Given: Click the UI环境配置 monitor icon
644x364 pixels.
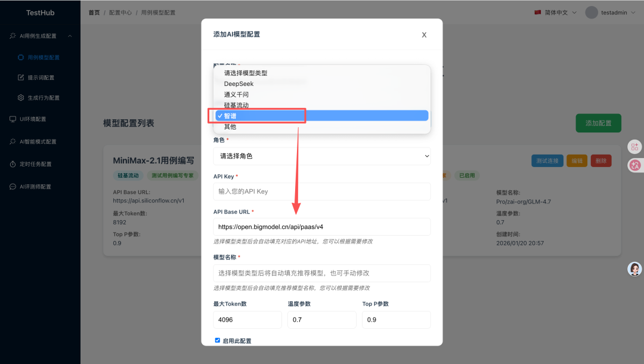Looking at the screenshot, I should click(13, 119).
